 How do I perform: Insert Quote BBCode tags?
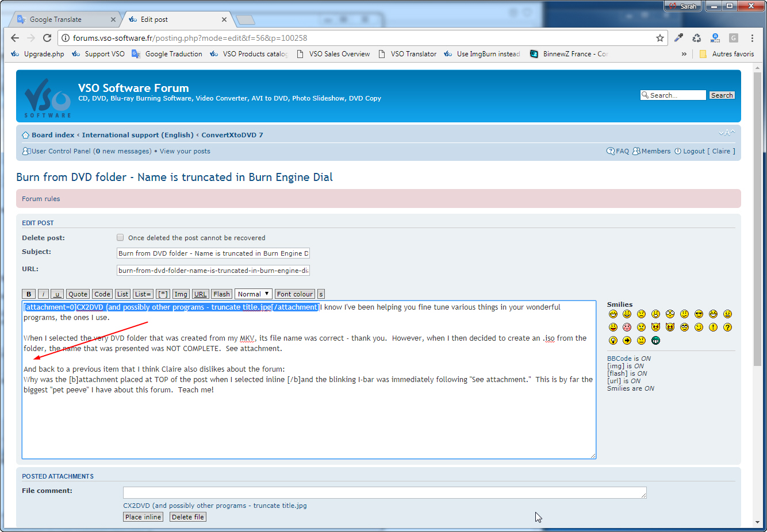point(78,294)
